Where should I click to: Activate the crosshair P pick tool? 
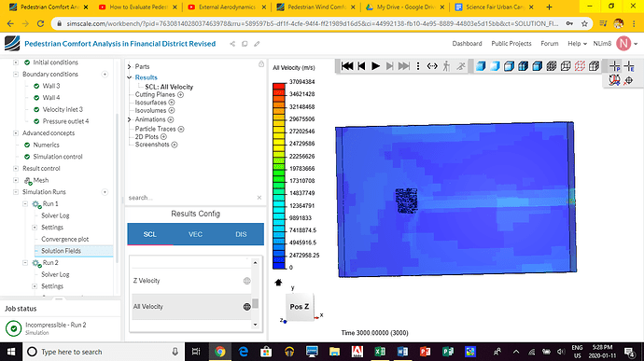[615, 66]
